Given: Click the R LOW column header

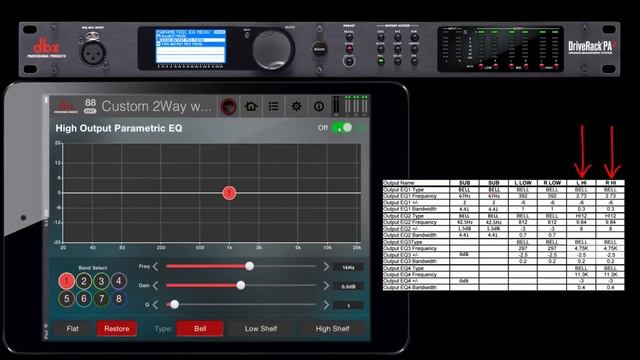Looking at the screenshot, I should (x=552, y=183).
